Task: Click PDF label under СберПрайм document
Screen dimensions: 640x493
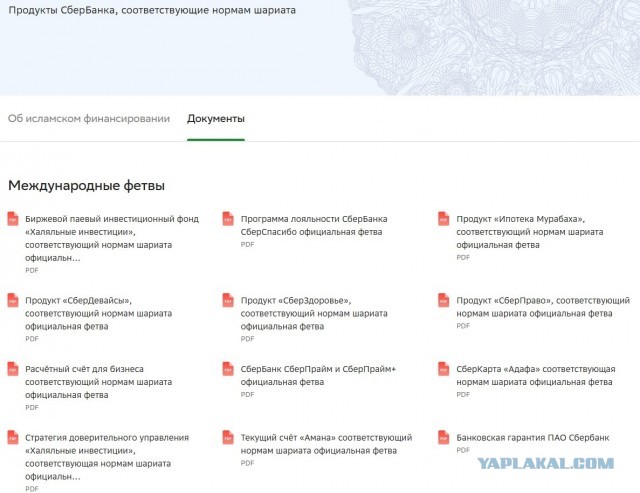Action: tap(247, 394)
